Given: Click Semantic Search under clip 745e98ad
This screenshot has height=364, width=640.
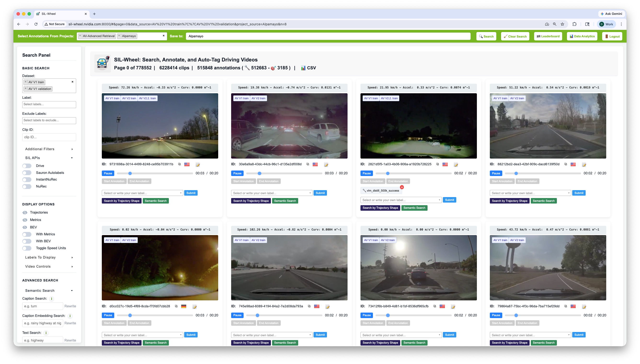Looking at the screenshot, I should (x=285, y=342).
